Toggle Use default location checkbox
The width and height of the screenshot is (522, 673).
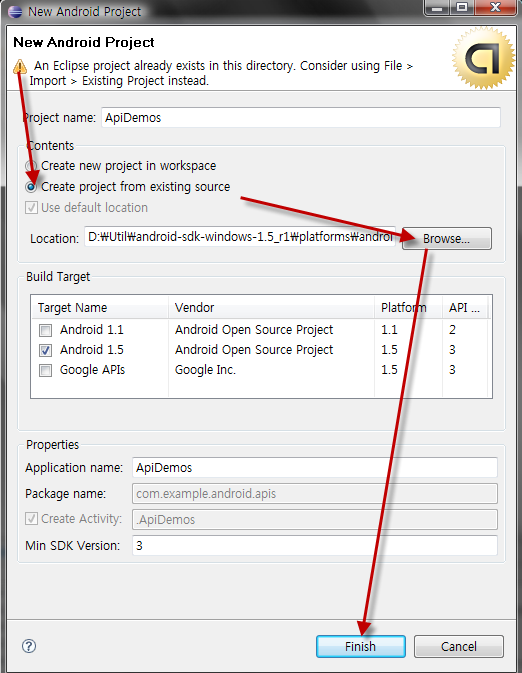pyautogui.click(x=31, y=208)
